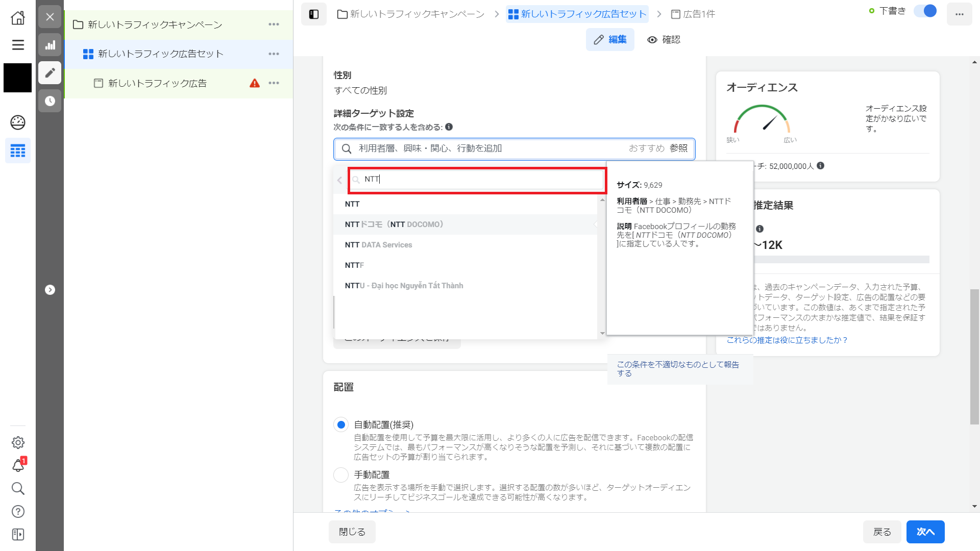Click the NTT search input box

pyautogui.click(x=477, y=180)
